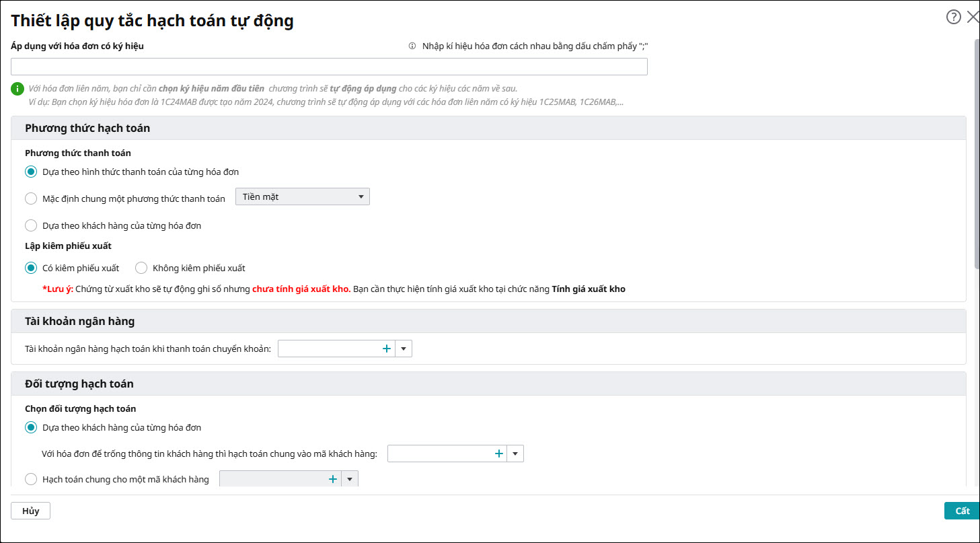Click plus icon beside 'Hạch toán chung cho một mã khách hàng'
The height and width of the screenshot is (543, 980).
point(332,479)
